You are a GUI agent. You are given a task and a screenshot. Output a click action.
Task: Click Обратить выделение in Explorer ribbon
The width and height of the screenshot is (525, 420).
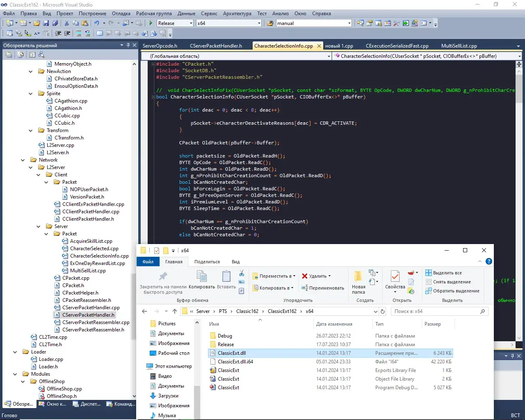click(x=452, y=291)
